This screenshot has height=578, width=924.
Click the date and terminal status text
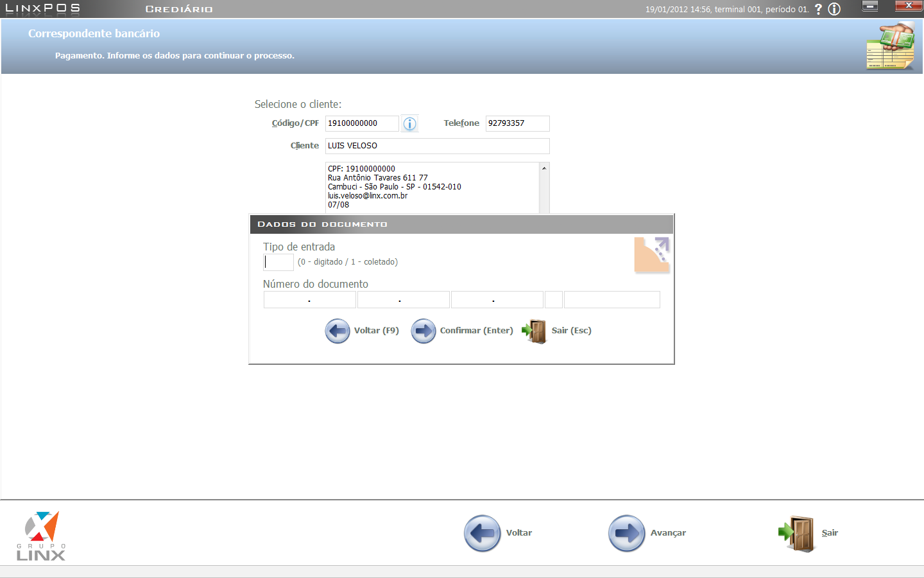pos(728,9)
